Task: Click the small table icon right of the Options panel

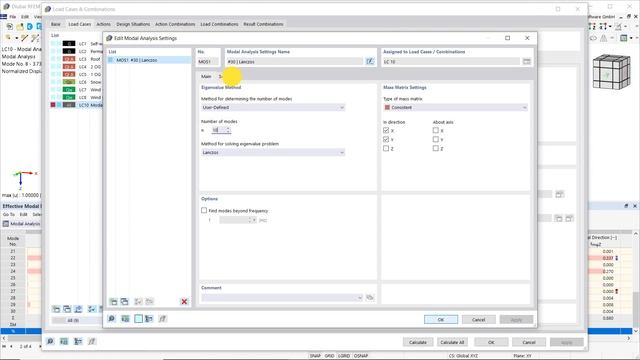Action: (559, 194)
